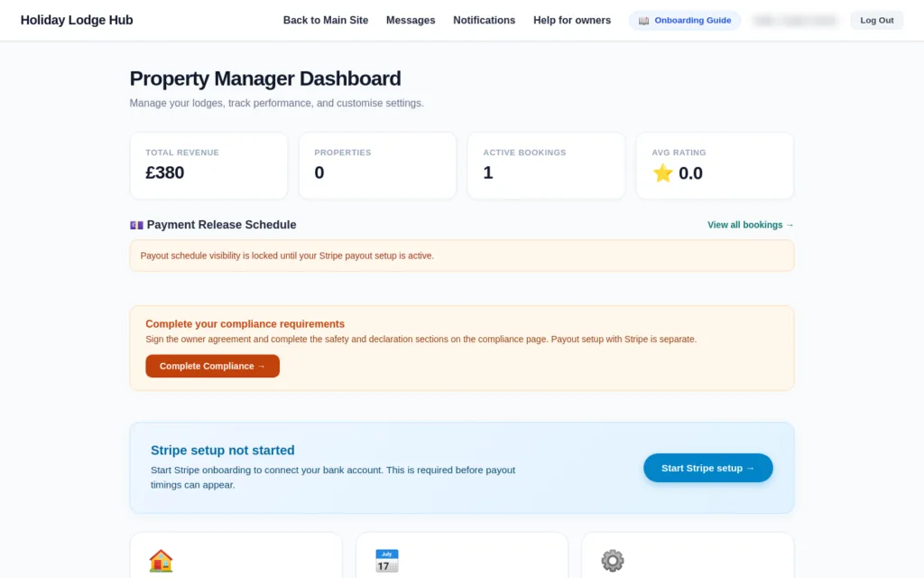Click the Total Revenue £380 card
Viewport: 924px width, 578px height.
[x=208, y=166]
